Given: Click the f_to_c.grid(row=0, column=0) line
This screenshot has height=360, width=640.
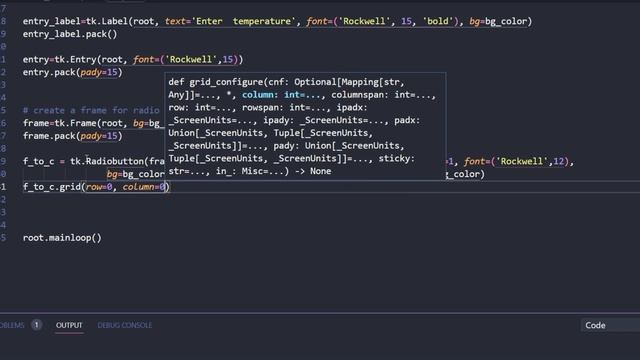Looking at the screenshot, I should tap(96, 187).
